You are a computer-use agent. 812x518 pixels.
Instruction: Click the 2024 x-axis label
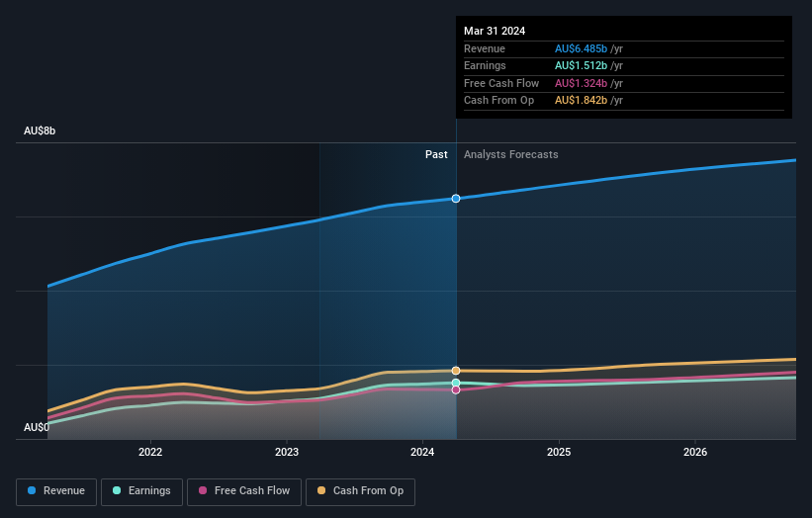click(x=422, y=453)
